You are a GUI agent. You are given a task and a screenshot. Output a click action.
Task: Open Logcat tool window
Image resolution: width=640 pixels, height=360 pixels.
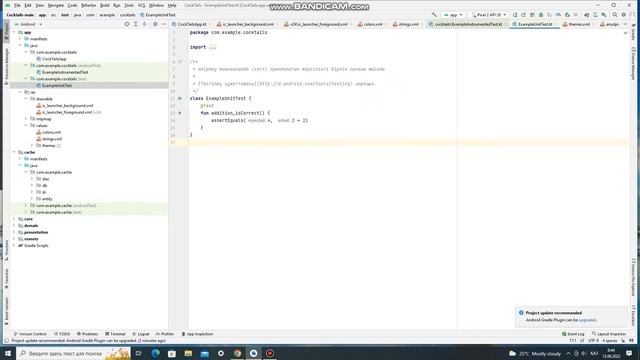[x=141, y=334]
